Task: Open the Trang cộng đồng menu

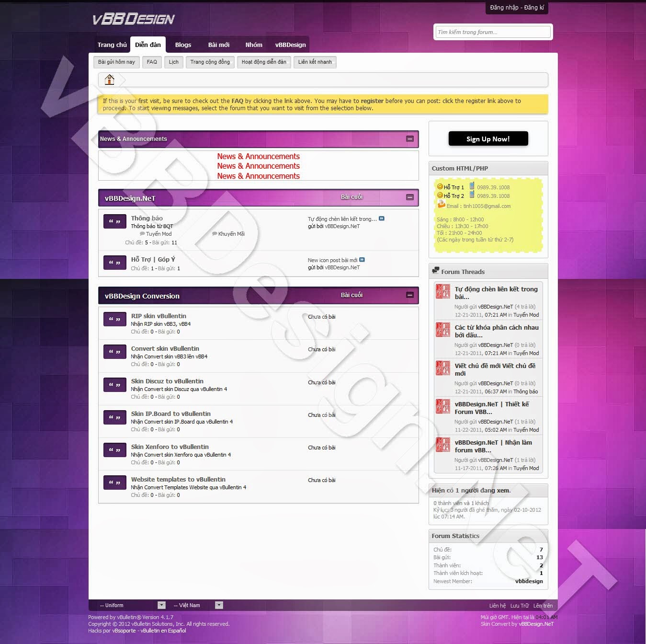Action: tap(210, 62)
